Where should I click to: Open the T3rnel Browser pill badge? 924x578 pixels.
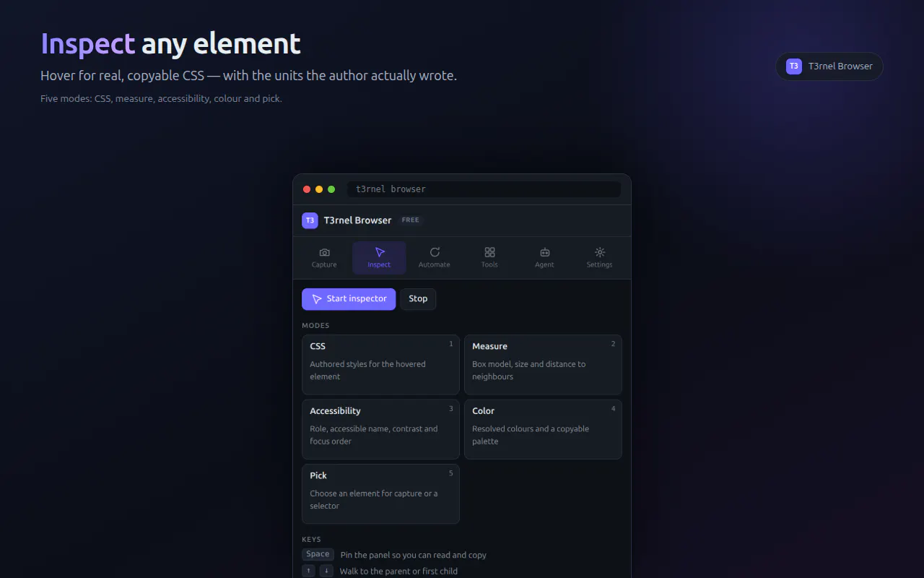(829, 66)
